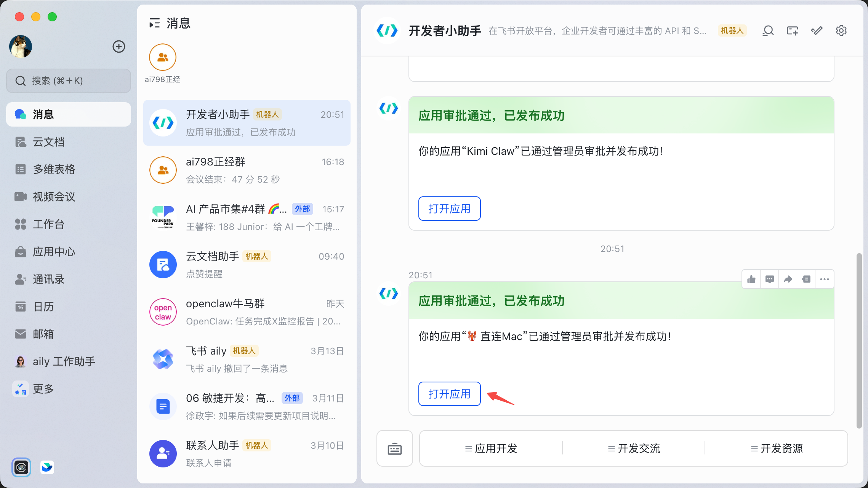The image size is (868, 488).
Task: Click 打开应用 for Kimi Claw
Action: click(x=450, y=209)
